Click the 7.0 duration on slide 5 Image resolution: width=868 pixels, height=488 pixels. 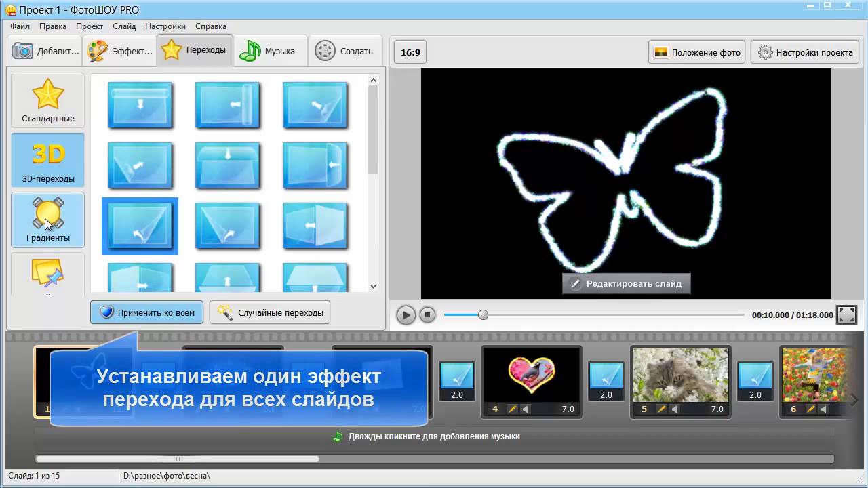tap(717, 409)
